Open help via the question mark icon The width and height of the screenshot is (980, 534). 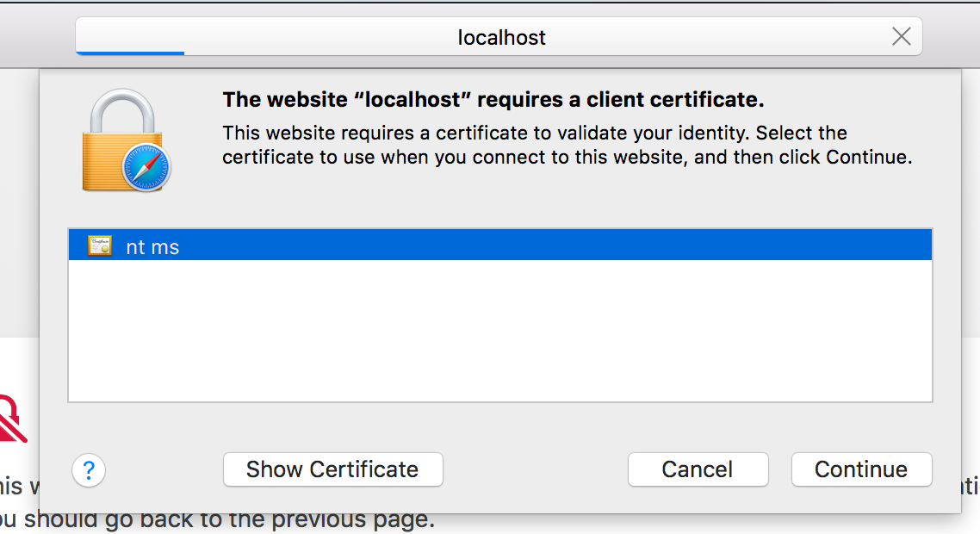(89, 470)
